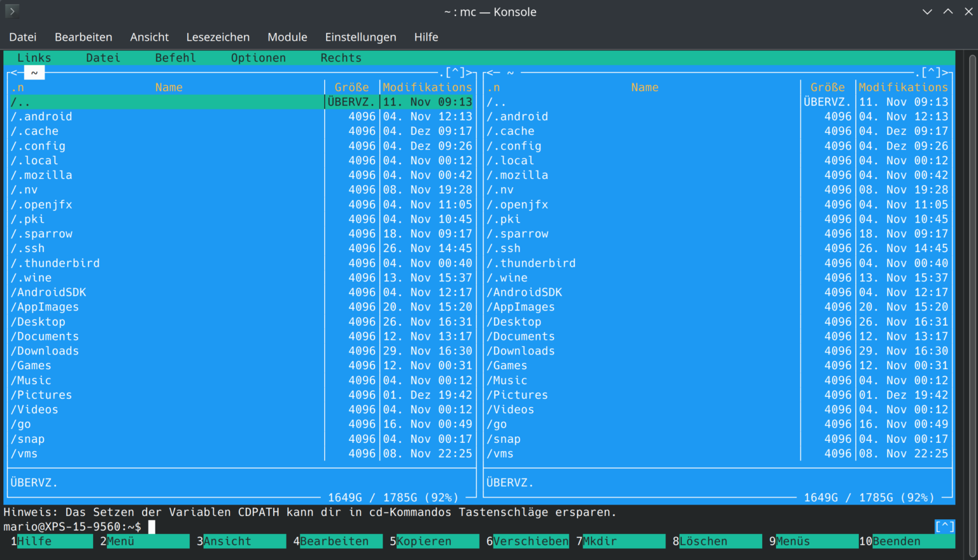Open the Einstellungen menu in Konsole
Screen dimensions: 978x560
[x=360, y=37]
